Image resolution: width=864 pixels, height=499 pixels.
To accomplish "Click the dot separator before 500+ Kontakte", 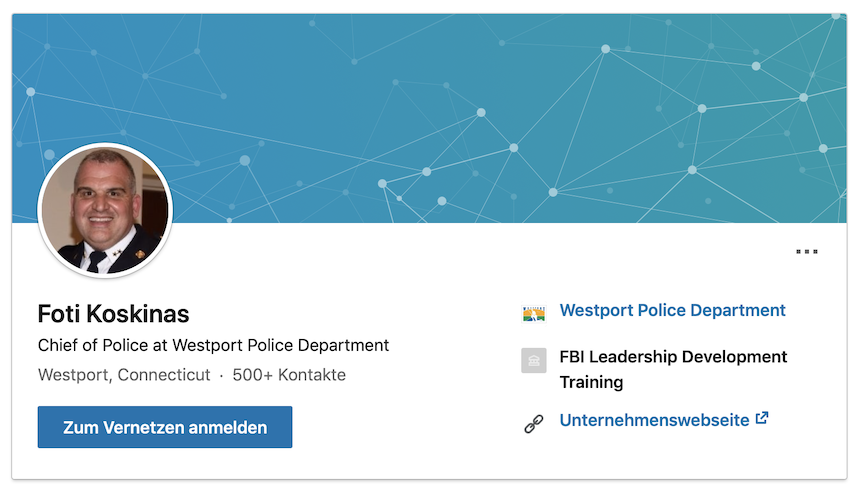I will 221,376.
